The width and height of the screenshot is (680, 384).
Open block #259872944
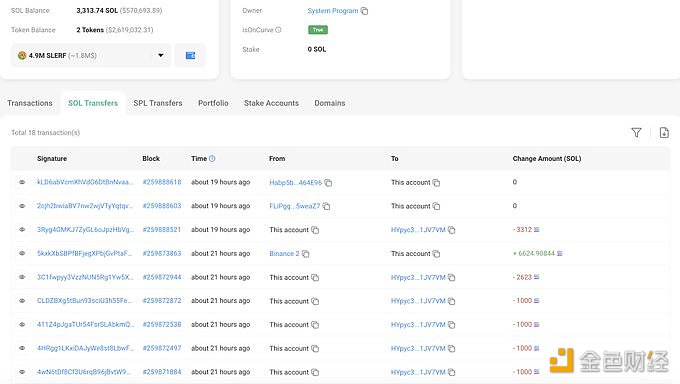162,277
